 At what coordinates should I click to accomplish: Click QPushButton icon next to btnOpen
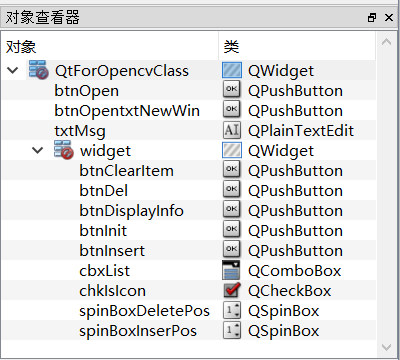click(x=231, y=90)
